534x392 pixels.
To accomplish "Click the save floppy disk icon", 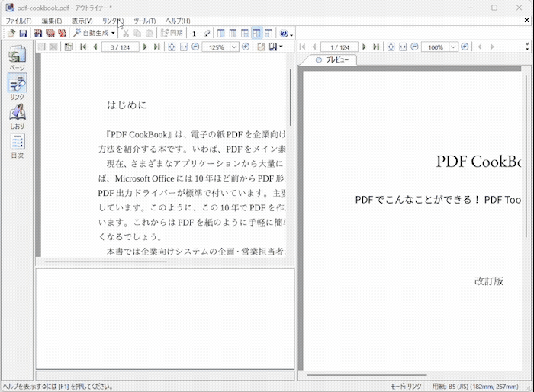I will [x=23, y=34].
